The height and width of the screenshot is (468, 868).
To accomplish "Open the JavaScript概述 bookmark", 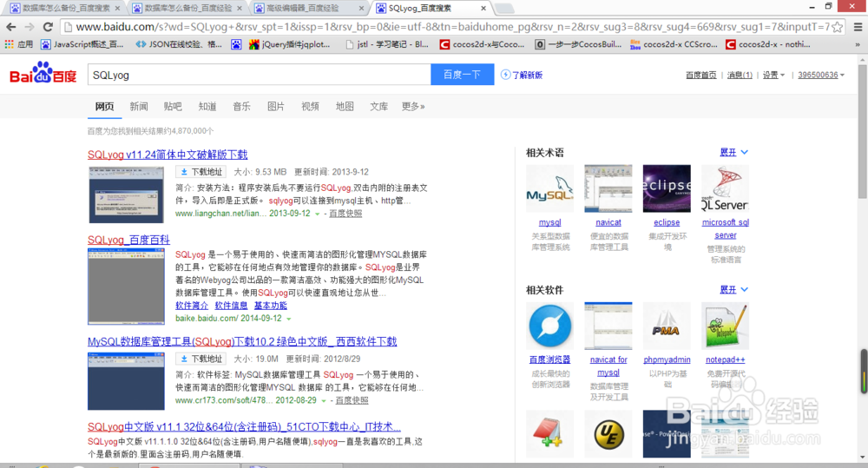I will (x=82, y=44).
